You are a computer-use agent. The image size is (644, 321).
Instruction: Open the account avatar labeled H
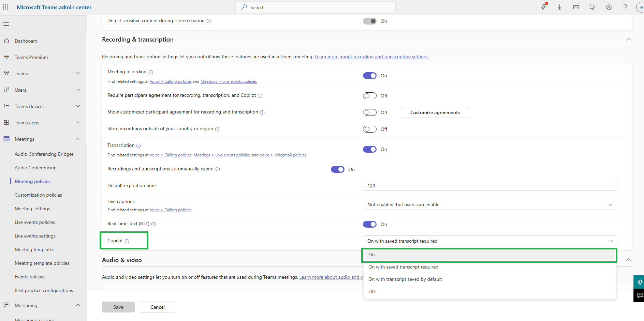point(640,7)
